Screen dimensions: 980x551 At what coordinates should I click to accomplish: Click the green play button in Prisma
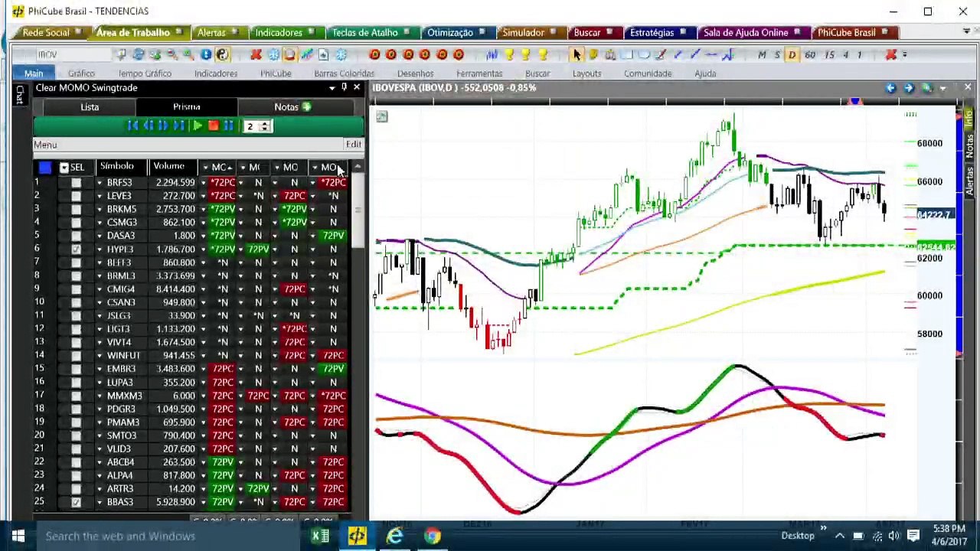coord(198,126)
